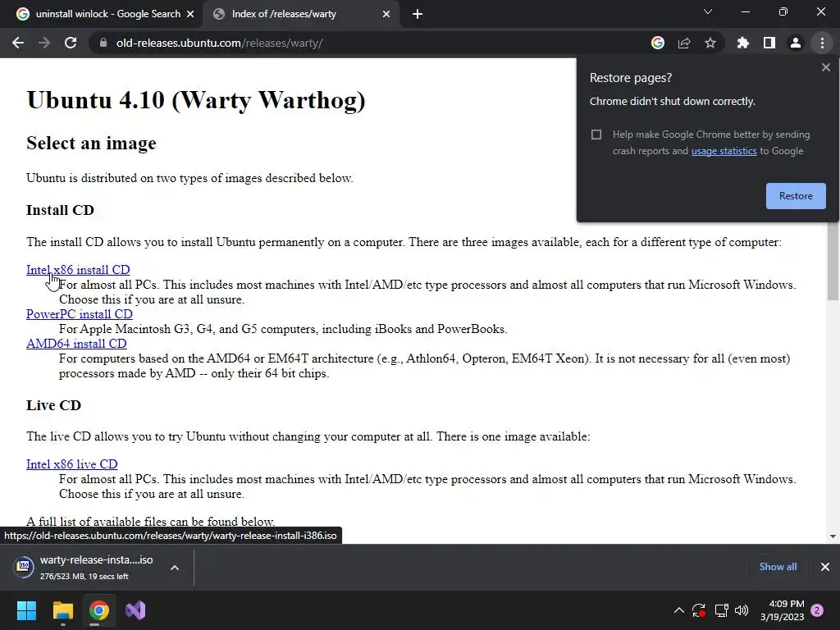Open the clock showing 4:09 PM
The image size is (840, 630).
tap(782, 610)
